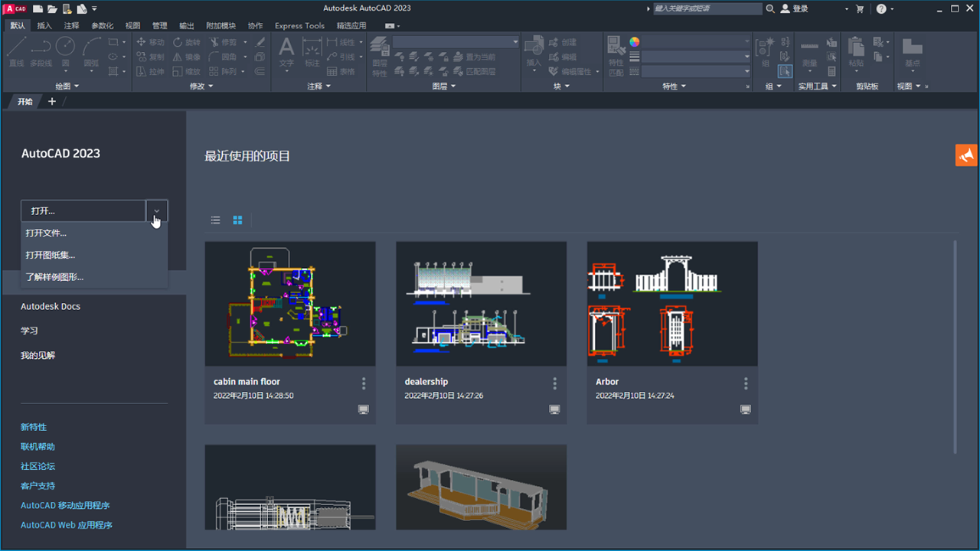Open the dealership drawing thumbnail
This screenshot has height=551, width=980.
[482, 304]
